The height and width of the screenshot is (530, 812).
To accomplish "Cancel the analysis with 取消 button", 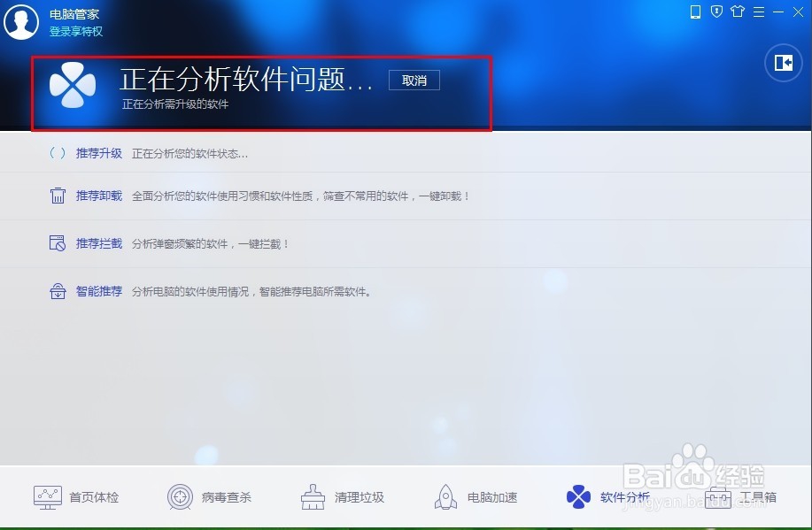I will point(414,81).
